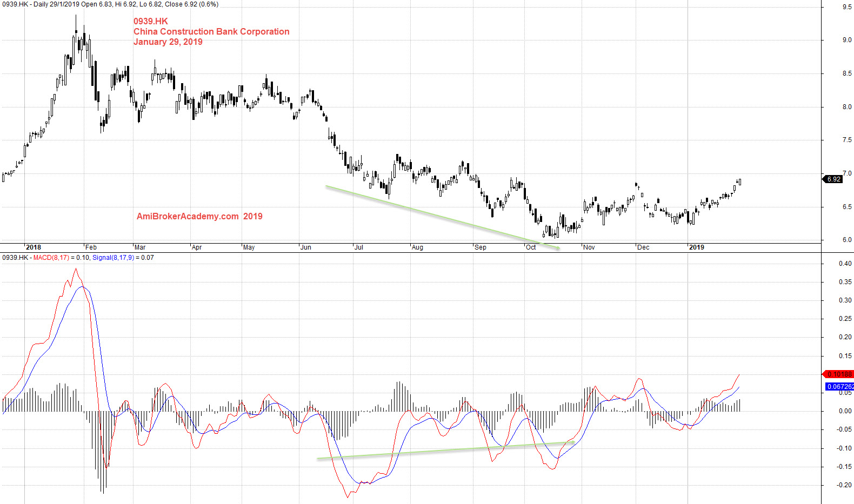854x504 pixels.
Task: Click the 0.40 MACD axis label
Action: coord(845,264)
